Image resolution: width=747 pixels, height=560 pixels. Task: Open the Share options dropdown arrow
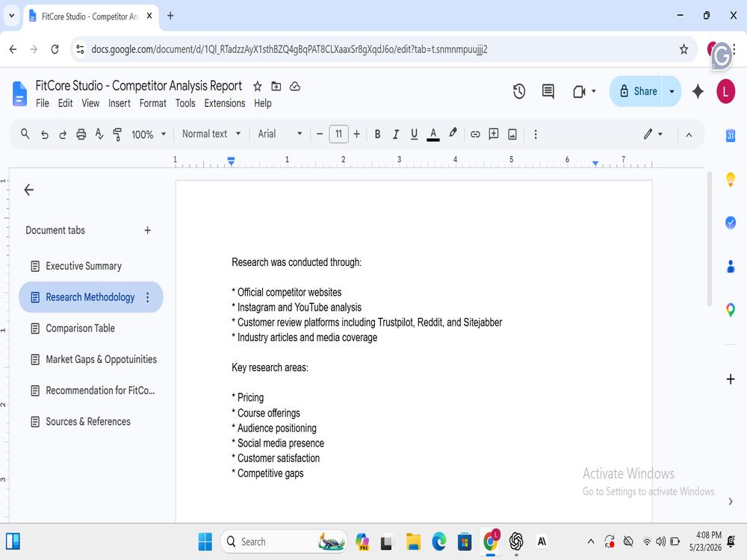pos(672,91)
